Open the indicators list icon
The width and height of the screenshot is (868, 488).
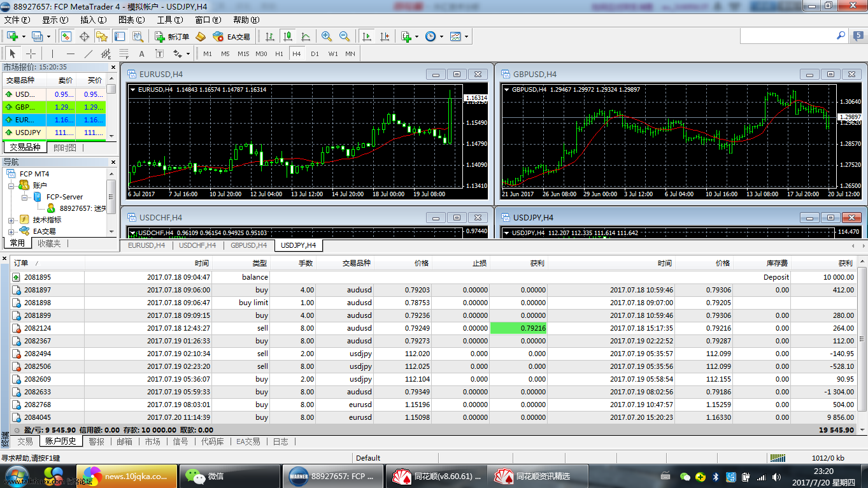(406, 36)
